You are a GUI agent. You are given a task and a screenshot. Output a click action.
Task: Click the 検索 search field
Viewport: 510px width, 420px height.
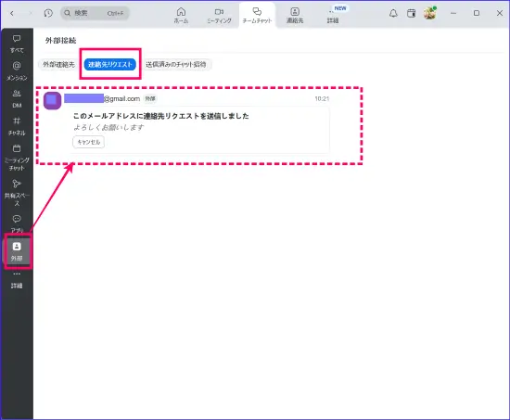pos(95,13)
